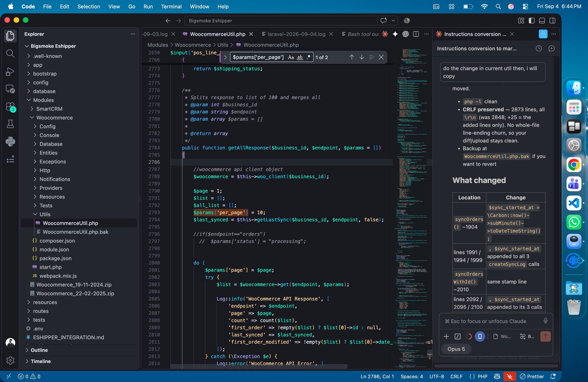The width and height of the screenshot is (588, 382).
Task: Click the split editor right icon
Action: 416,34
